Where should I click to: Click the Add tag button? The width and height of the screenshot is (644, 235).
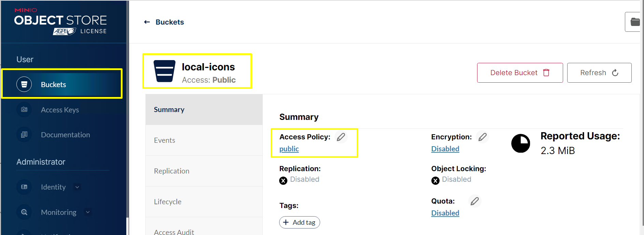click(x=299, y=222)
